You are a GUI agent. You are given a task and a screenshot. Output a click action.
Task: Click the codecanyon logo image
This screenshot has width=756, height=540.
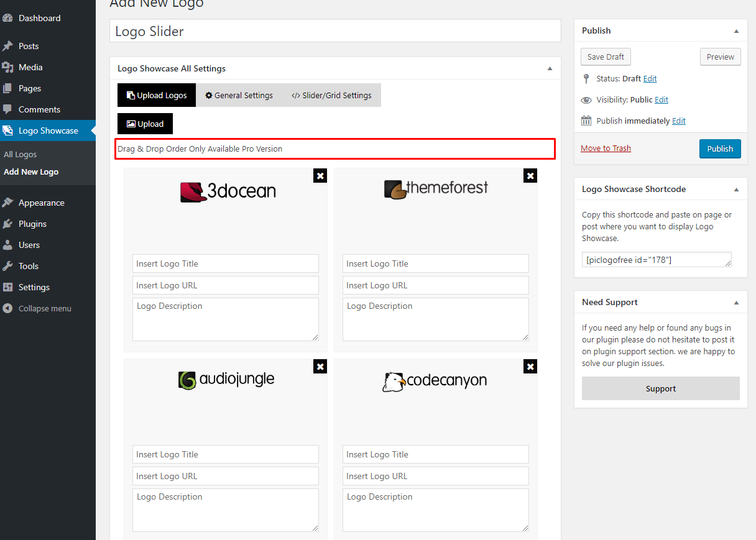point(435,382)
